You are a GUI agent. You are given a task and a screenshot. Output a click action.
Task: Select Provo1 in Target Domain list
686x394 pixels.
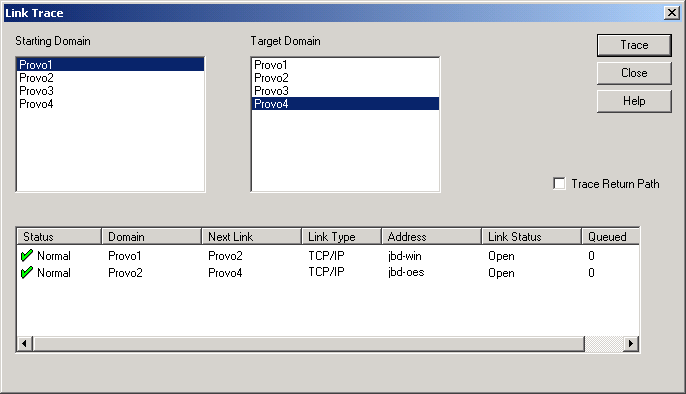point(345,65)
